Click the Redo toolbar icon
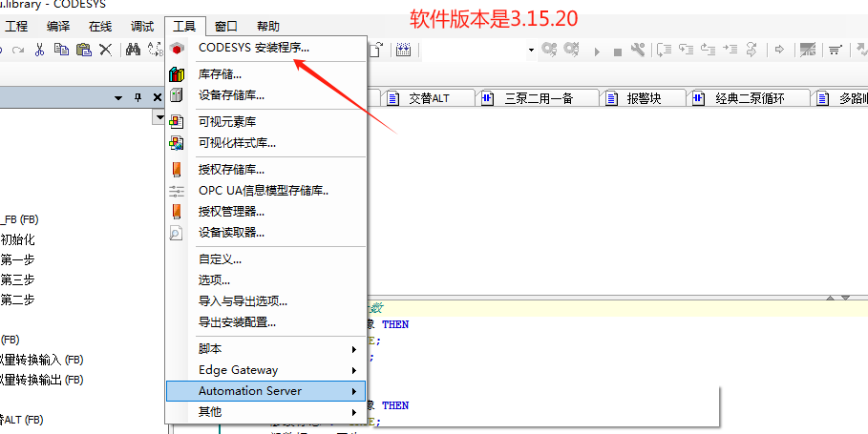The image size is (868, 434). tap(18, 51)
